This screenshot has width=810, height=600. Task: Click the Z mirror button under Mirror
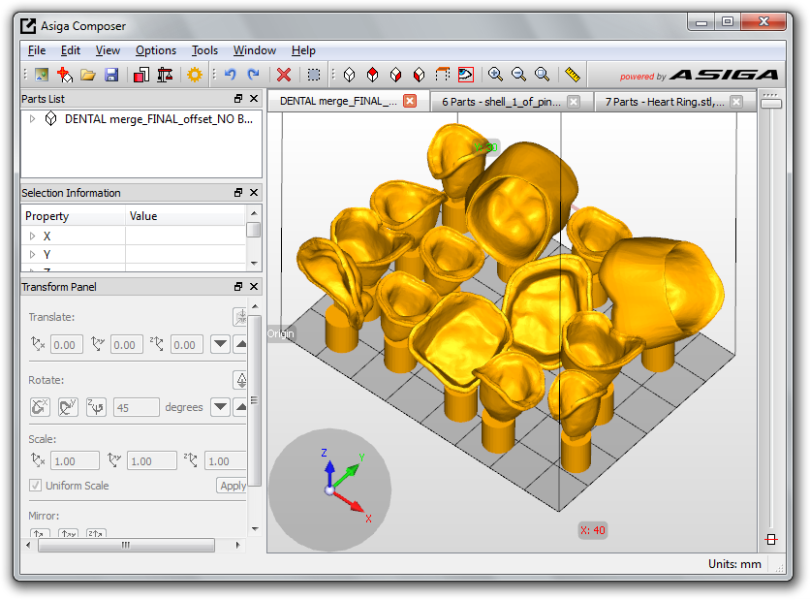[x=96, y=533]
